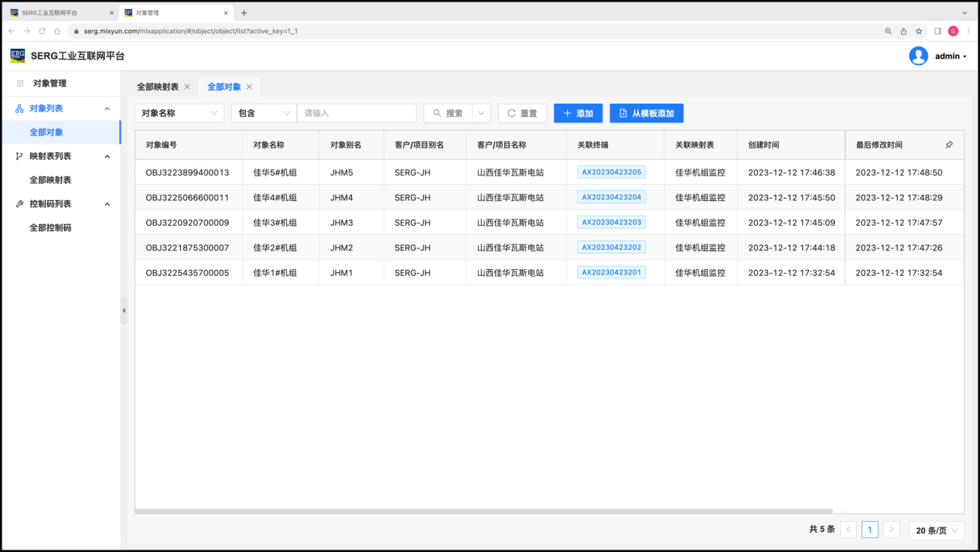Open the 对象名称 field dropdown
Viewport: 980px width, 552px height.
[179, 114]
